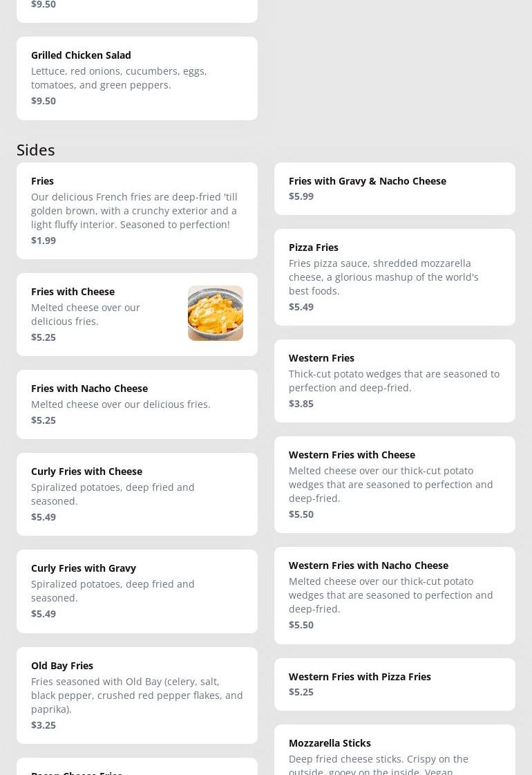Click the $3.85 Western Fries price
This screenshot has height=775, width=532.
(x=301, y=404)
